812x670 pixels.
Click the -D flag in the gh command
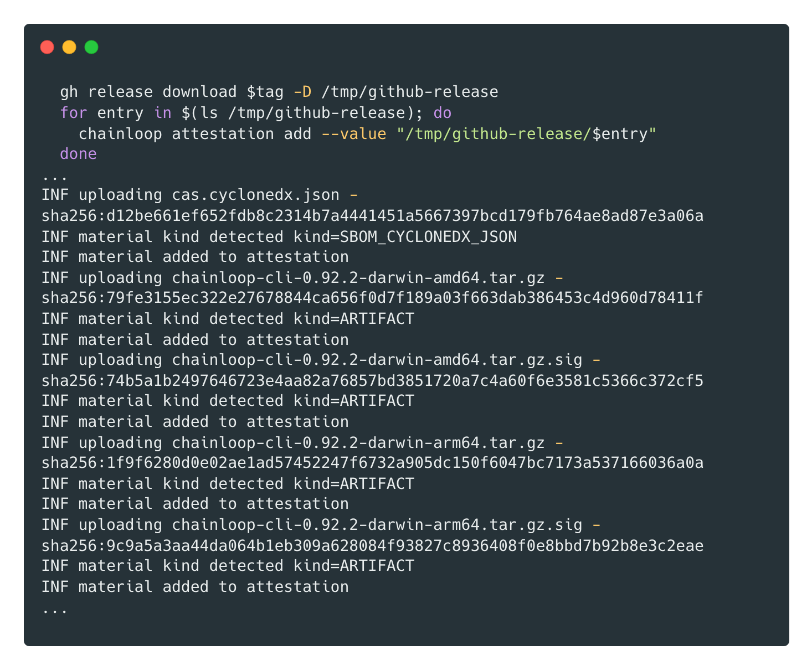click(302, 92)
